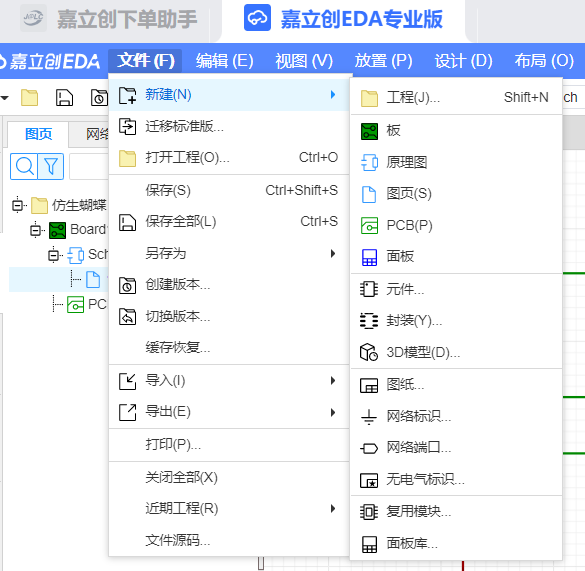Create new 无电气标识... symbol
The image size is (585, 571).
pyautogui.click(x=456, y=480)
